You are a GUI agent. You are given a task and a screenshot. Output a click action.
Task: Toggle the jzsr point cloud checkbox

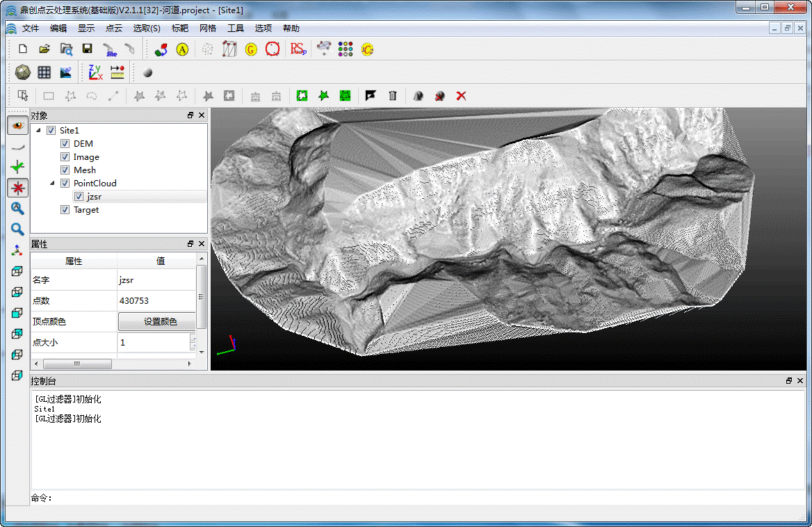[x=79, y=197]
